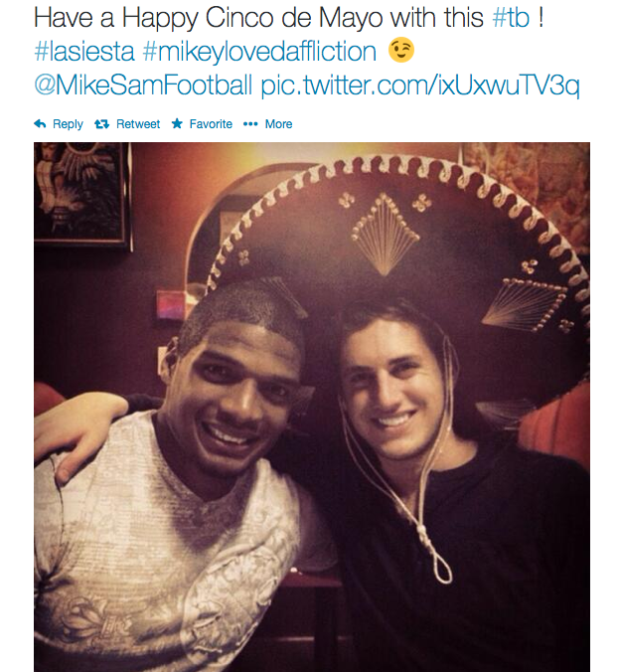
Task: Click the Reply text label
Action: (x=68, y=124)
